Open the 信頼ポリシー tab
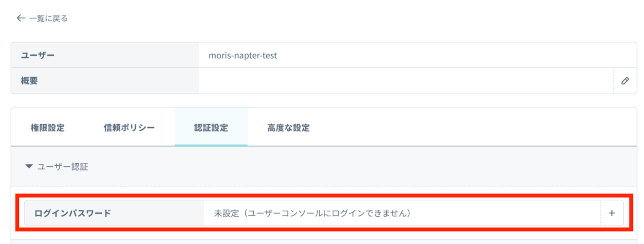This screenshot has height=244, width=644. pos(129,128)
